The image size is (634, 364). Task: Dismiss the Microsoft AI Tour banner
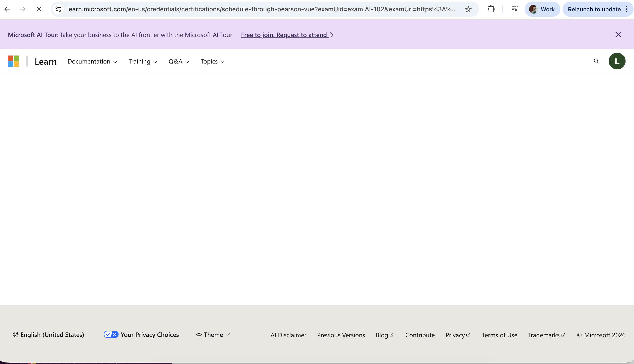(618, 35)
